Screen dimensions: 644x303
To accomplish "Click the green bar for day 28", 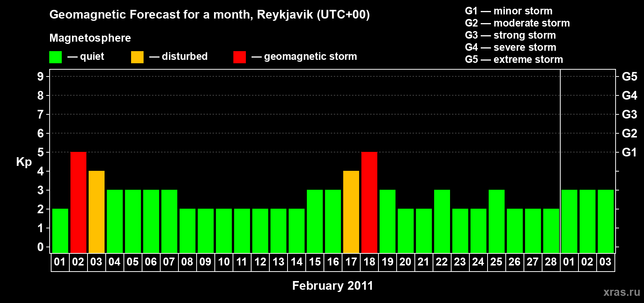I will click(x=551, y=231).
